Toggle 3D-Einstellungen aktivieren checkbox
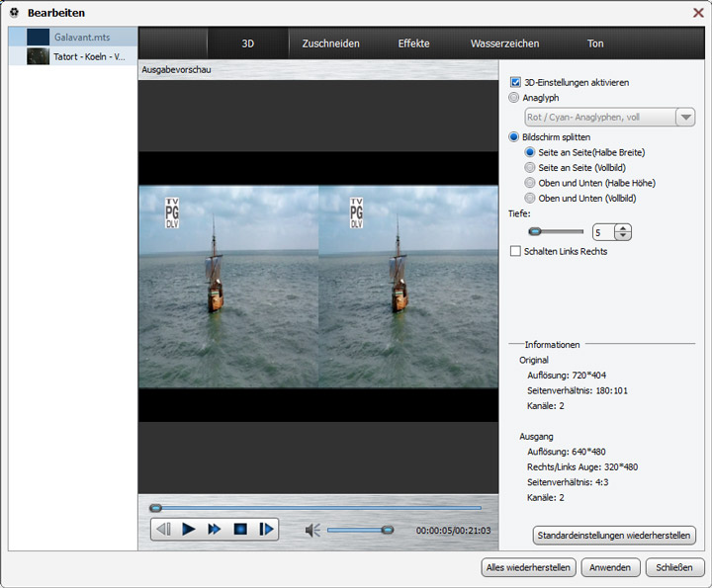Screen dimensions: 712x588 click(515, 82)
